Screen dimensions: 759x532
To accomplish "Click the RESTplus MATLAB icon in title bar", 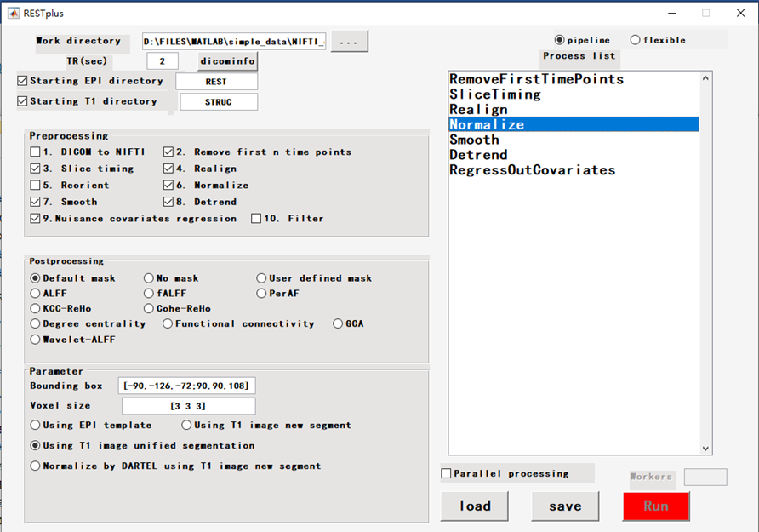I will click(14, 13).
